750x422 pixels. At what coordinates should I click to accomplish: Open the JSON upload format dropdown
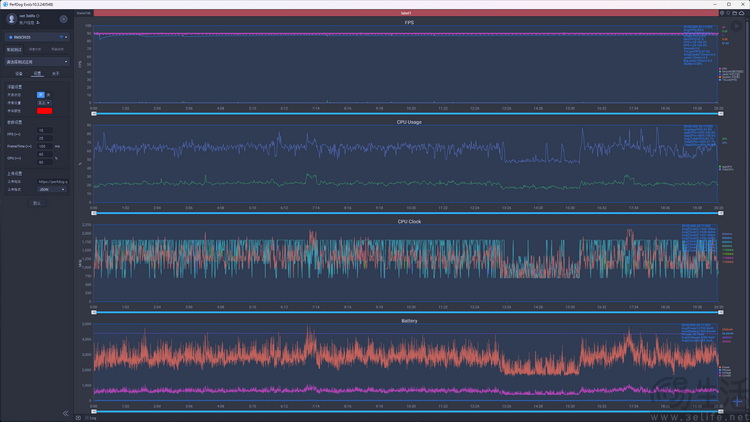tap(52, 189)
